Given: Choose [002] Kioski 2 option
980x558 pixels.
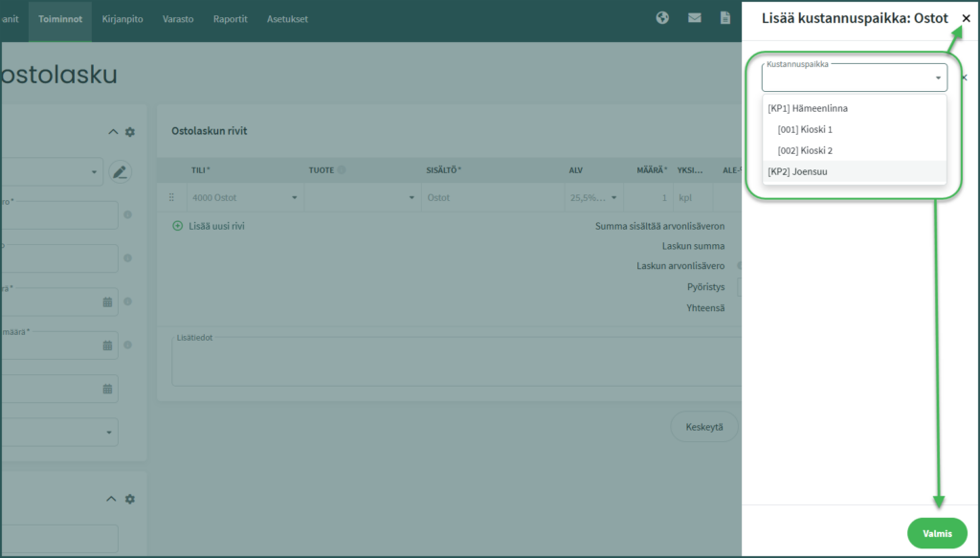Looking at the screenshot, I should pos(805,150).
